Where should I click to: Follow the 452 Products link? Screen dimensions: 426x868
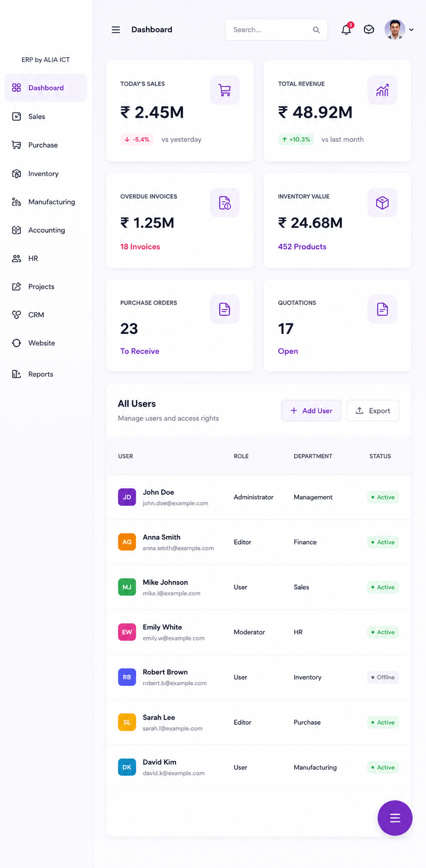point(302,247)
